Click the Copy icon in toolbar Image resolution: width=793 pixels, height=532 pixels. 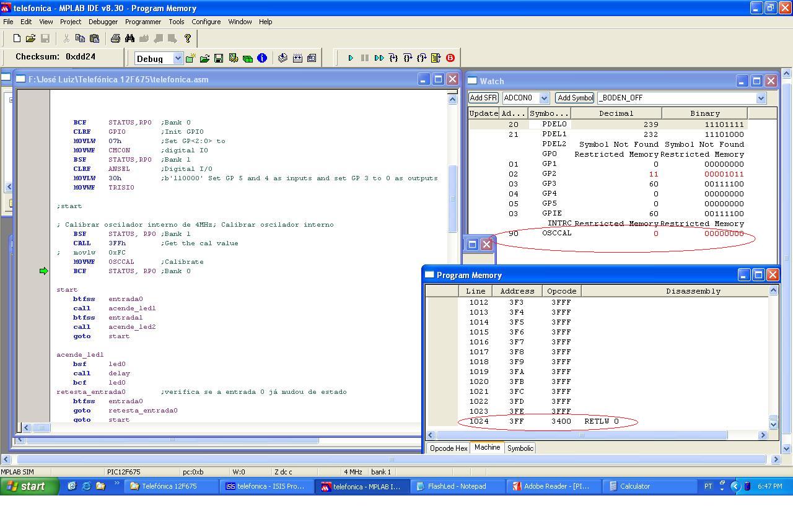pos(80,38)
